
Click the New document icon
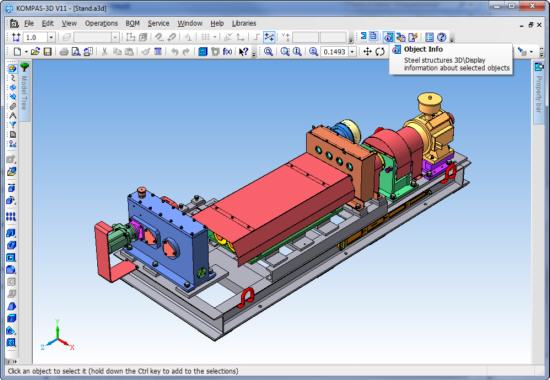click(x=17, y=52)
